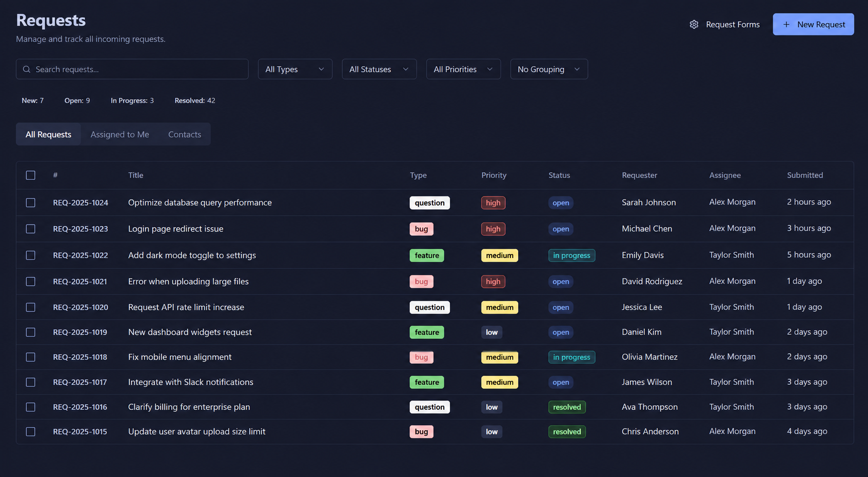This screenshot has width=868, height=477.
Task: Tick the checkbox for REQ-2025-1021
Action: (x=31, y=282)
